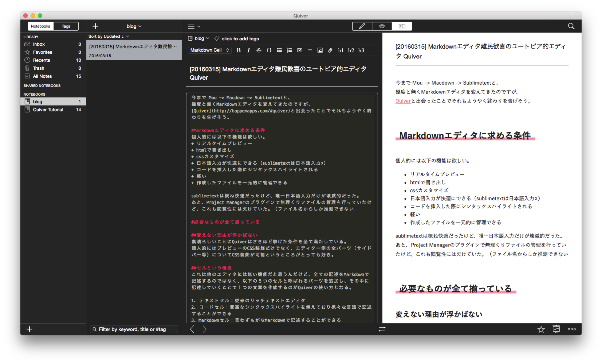Switch to the Tags tab
The width and height of the screenshot is (602, 364).
coord(66,26)
